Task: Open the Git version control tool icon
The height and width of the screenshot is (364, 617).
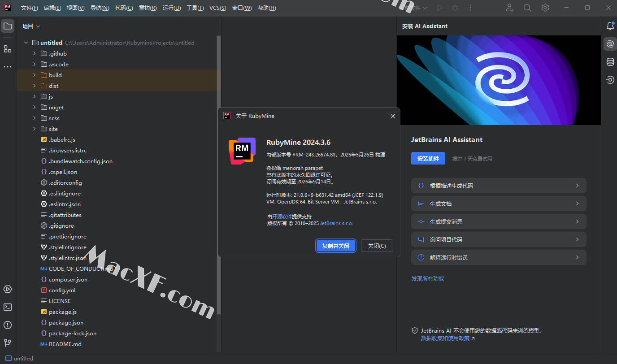Action: pyautogui.click(x=8, y=343)
